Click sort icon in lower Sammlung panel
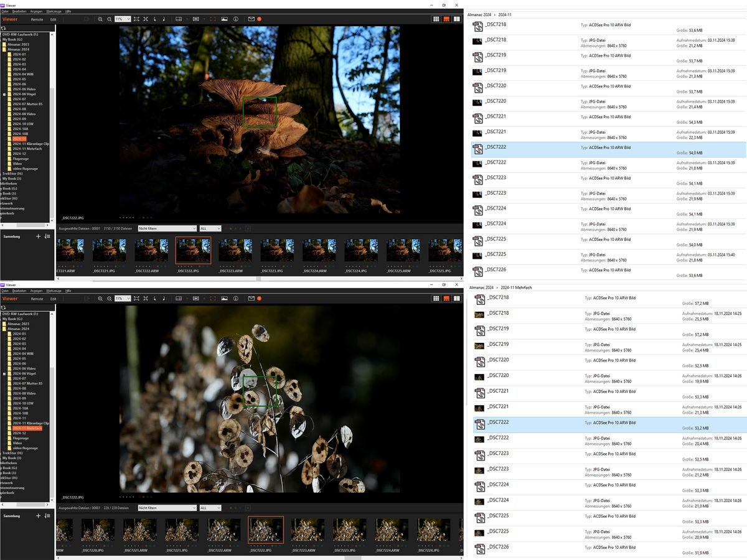This screenshot has height=560, width=747. [47, 516]
